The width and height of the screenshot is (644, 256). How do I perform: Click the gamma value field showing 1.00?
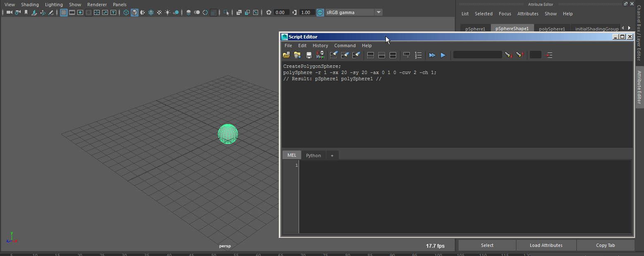click(306, 12)
